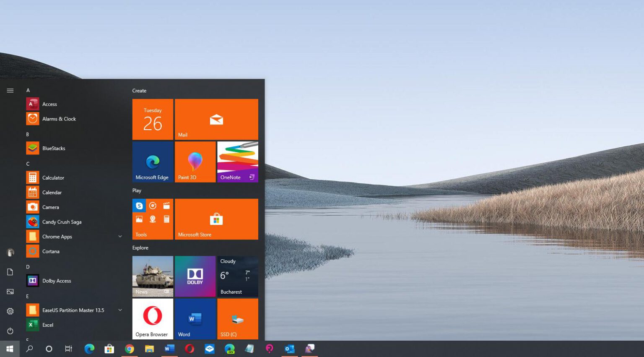Open File Explorer from the taskbar
This screenshot has width=644, height=357.
click(149, 349)
